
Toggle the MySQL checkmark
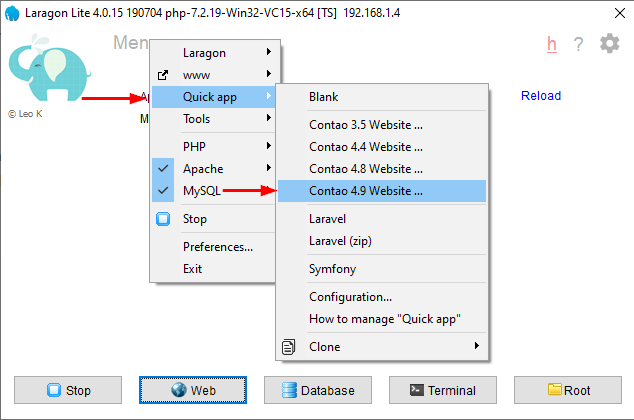pyautogui.click(x=163, y=190)
